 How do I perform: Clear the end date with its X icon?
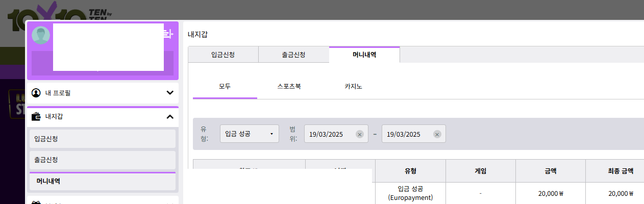[437, 134]
